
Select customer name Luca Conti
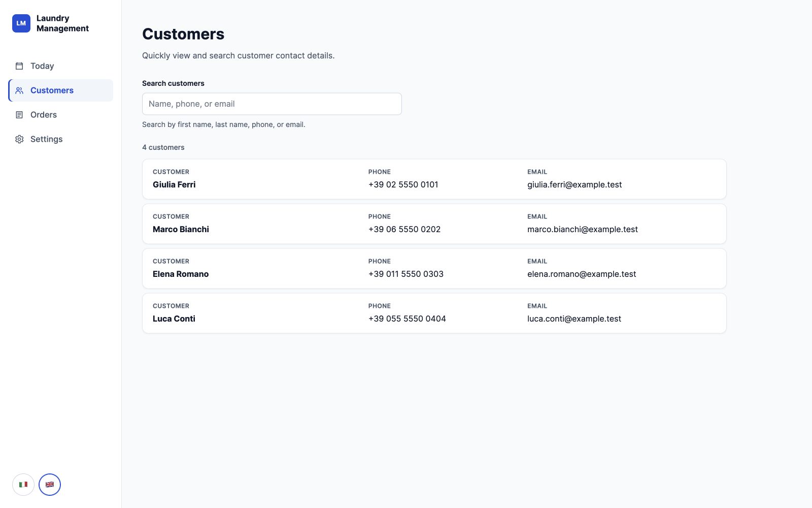[174, 319]
